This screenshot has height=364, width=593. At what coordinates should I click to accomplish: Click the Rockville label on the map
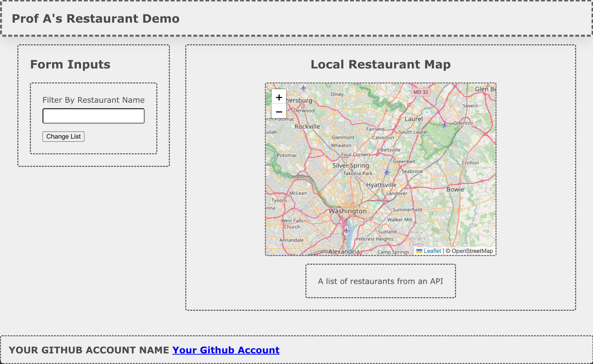pos(307,126)
